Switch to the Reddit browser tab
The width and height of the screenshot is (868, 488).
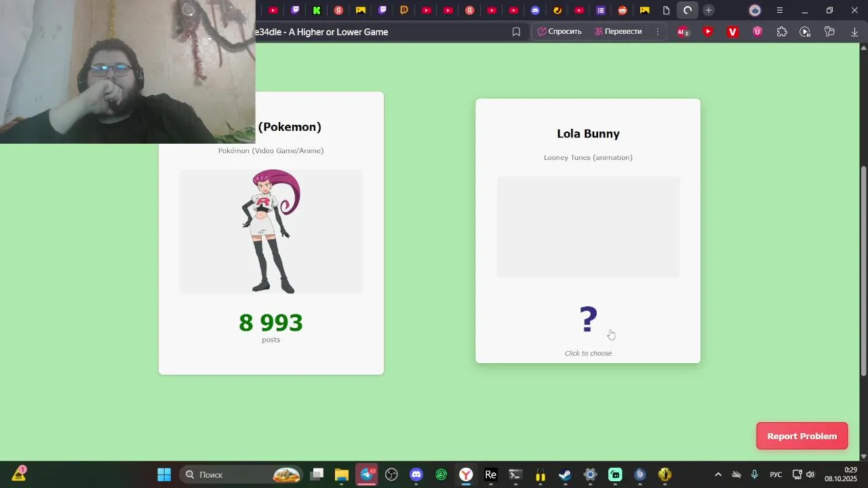(x=623, y=10)
